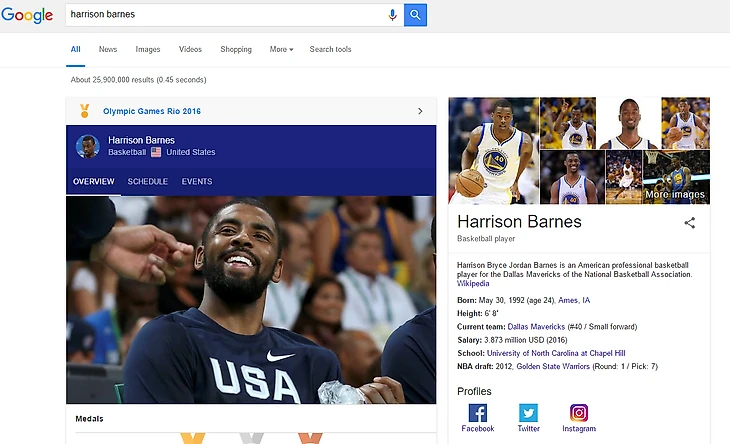Open the Twitter profile icon
The width and height of the screenshot is (730, 444).
(528, 413)
